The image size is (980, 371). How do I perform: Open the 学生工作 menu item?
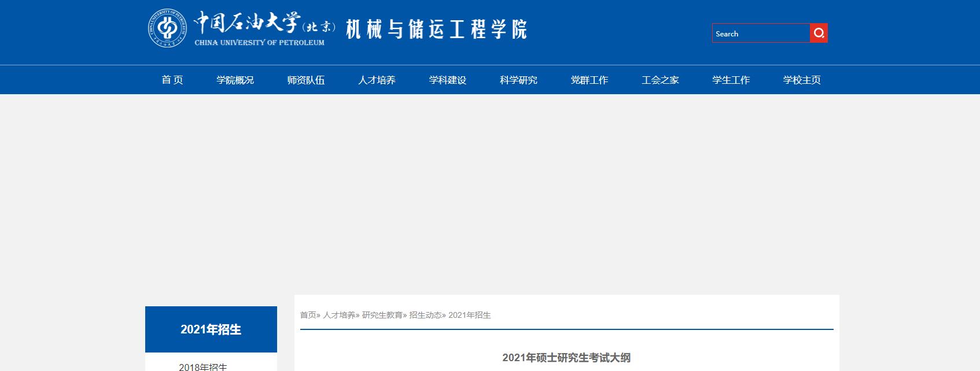point(731,80)
